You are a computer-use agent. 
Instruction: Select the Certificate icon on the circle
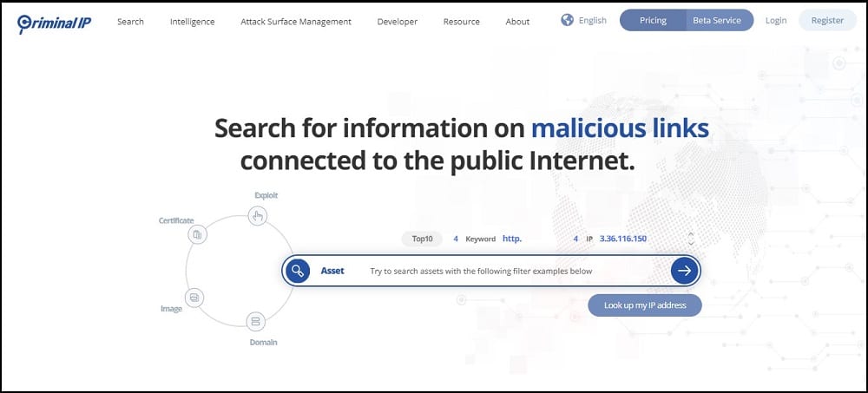(197, 235)
